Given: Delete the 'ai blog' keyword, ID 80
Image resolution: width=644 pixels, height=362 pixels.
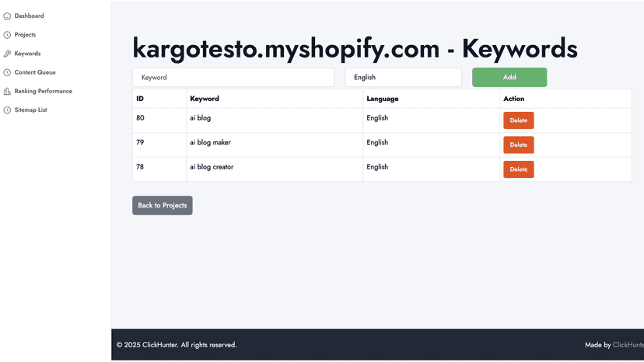Looking at the screenshot, I should [518, 120].
